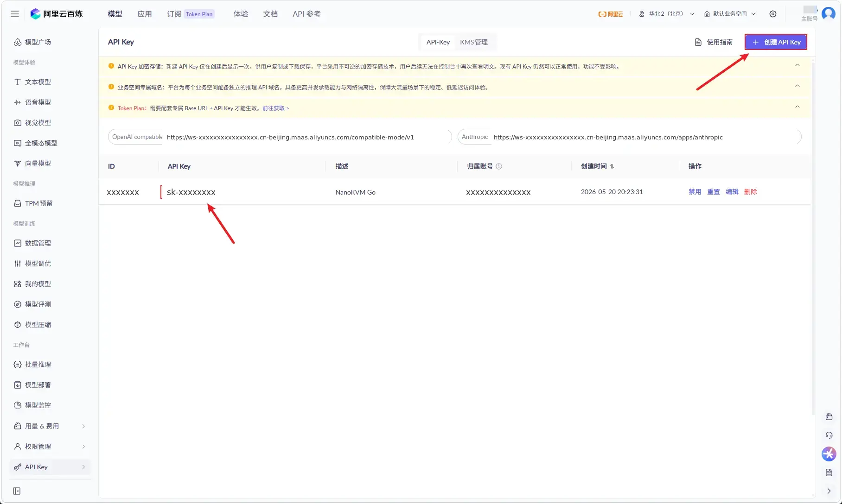Viewport: 842px width, 504px height.
Task: Click the 2026-05-20 20:23:31 timestamp
Action: [612, 192]
